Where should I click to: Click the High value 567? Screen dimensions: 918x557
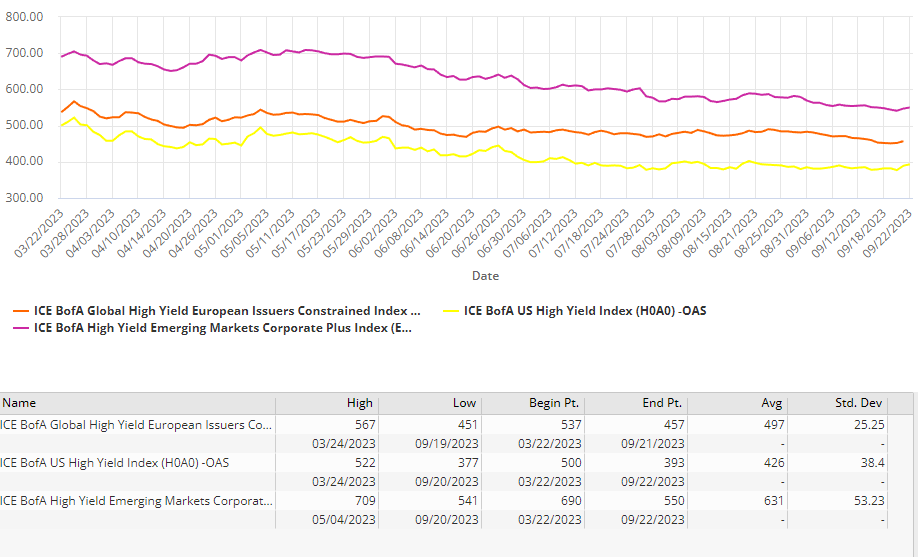(x=365, y=425)
